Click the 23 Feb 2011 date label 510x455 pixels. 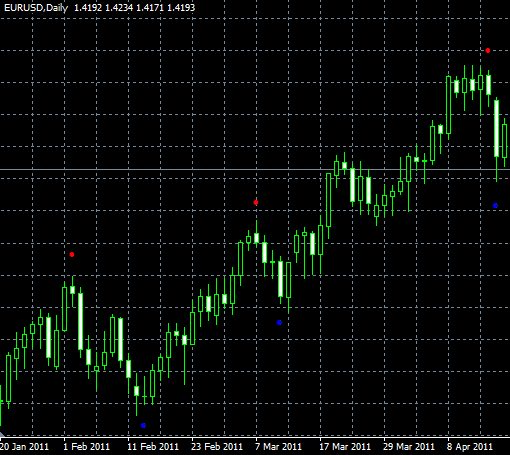click(217, 447)
